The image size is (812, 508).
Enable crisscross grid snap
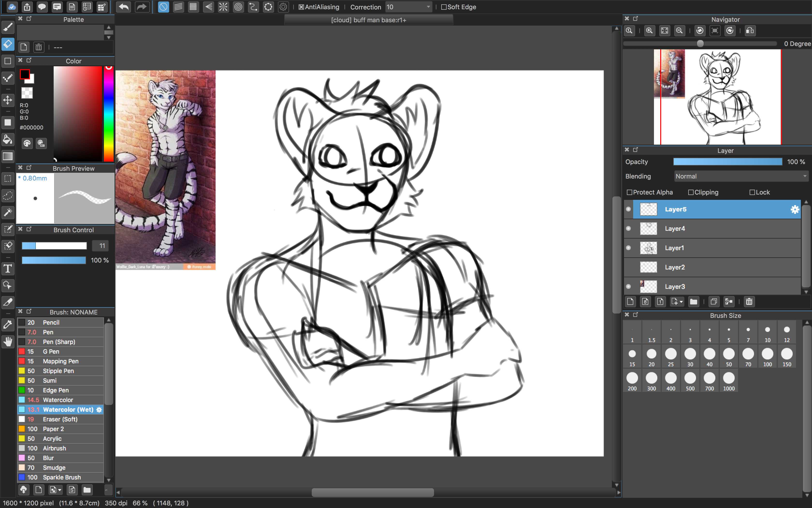(x=193, y=7)
